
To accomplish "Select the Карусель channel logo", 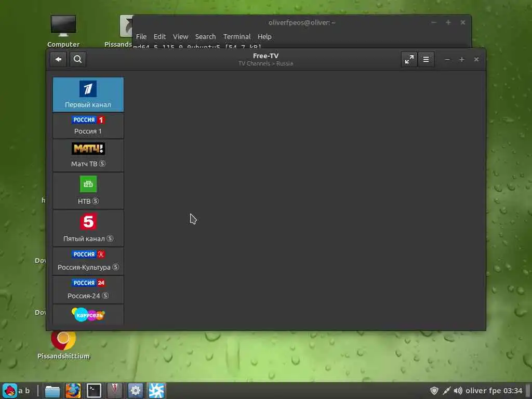I will tap(88, 314).
